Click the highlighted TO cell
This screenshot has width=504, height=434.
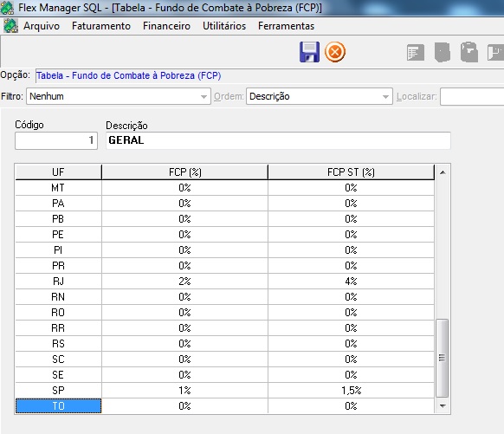(x=58, y=406)
